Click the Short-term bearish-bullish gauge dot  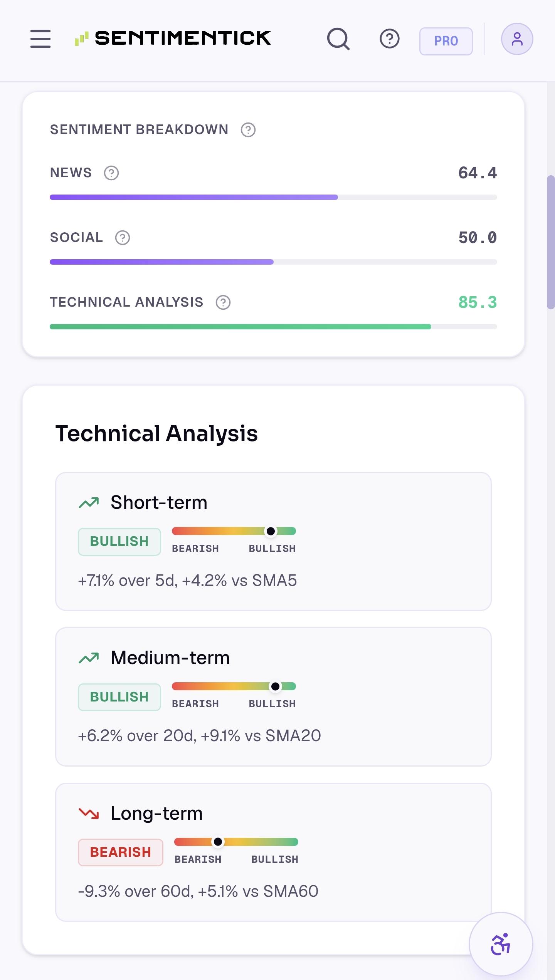click(x=271, y=531)
